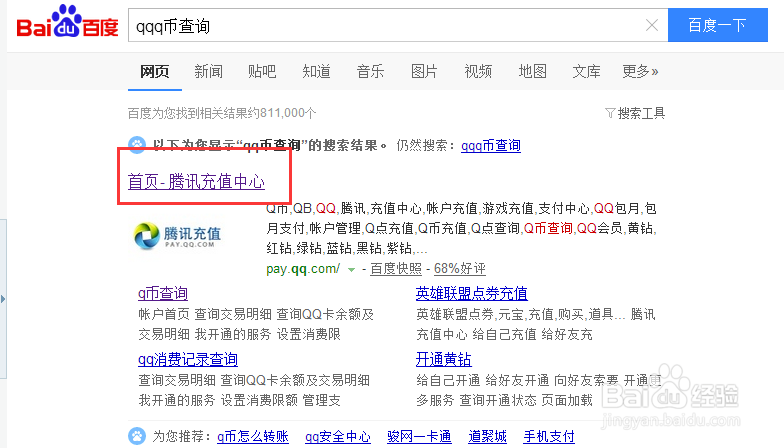784x448 pixels.
Task: Click snippet text 帐户首页 查询交易明细
Action: point(205,314)
